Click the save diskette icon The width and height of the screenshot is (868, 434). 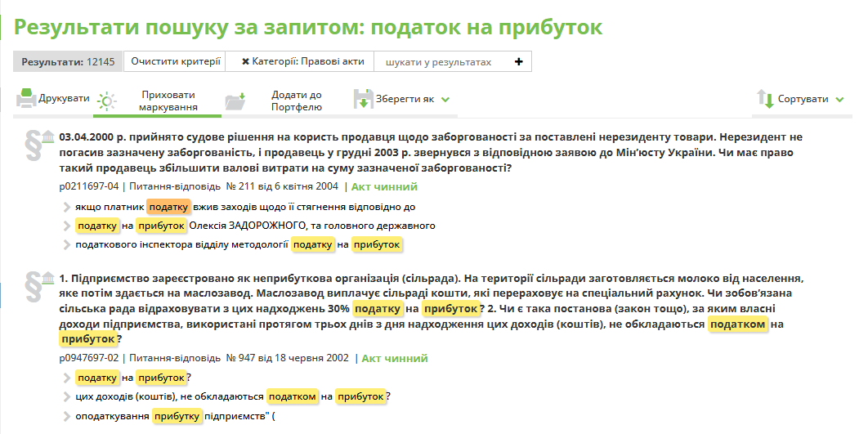(x=363, y=100)
